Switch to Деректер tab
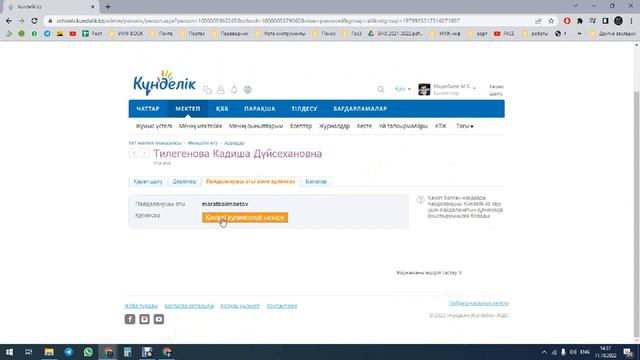The width and height of the screenshot is (640, 360). coord(184,182)
